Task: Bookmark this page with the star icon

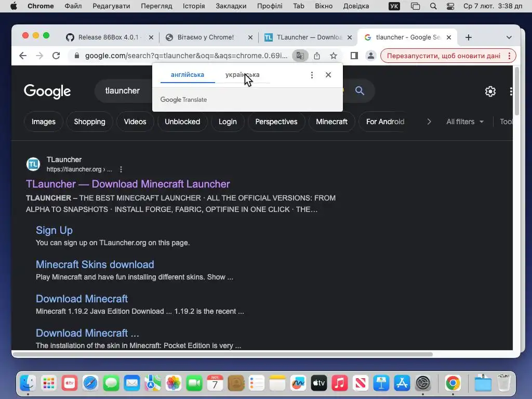Action: click(334, 56)
